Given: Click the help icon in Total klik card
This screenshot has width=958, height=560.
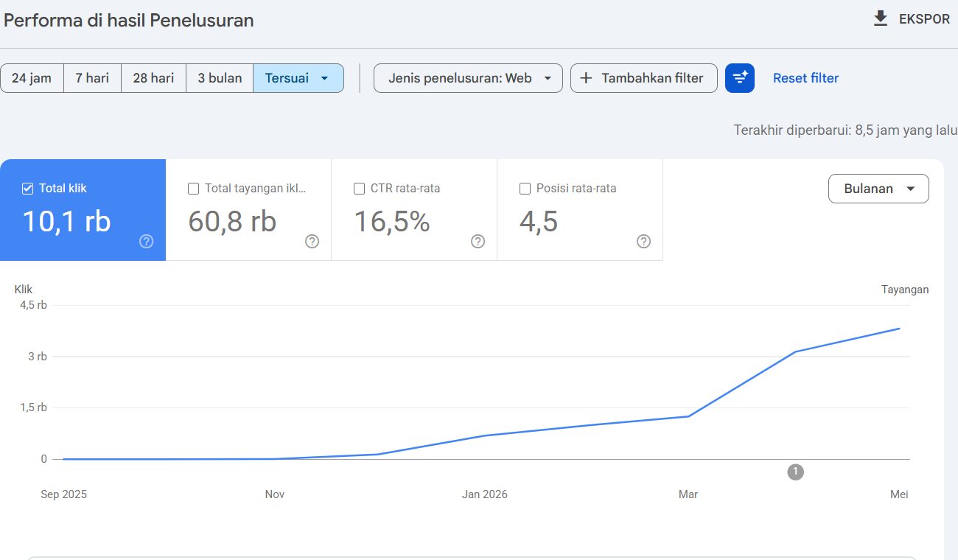Looking at the screenshot, I should (147, 242).
